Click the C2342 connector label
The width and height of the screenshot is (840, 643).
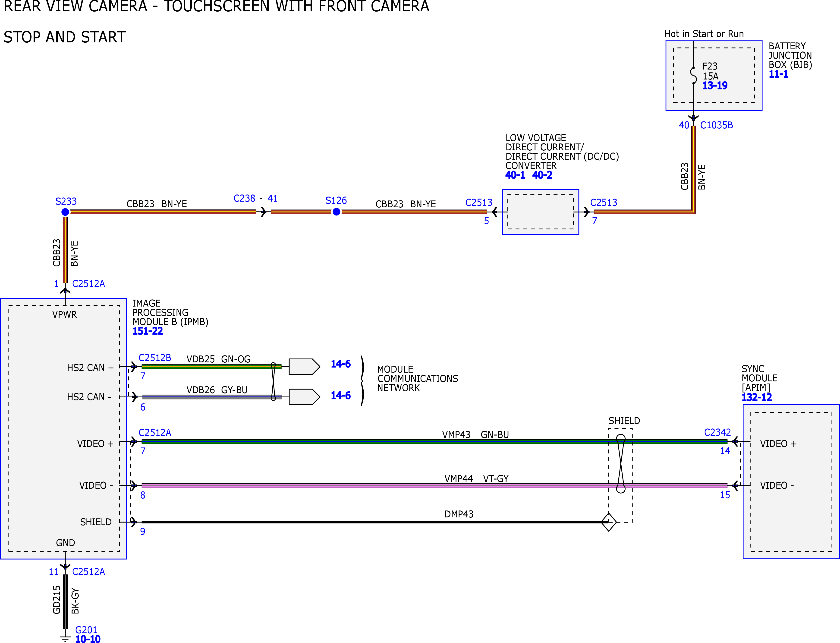pyautogui.click(x=717, y=433)
